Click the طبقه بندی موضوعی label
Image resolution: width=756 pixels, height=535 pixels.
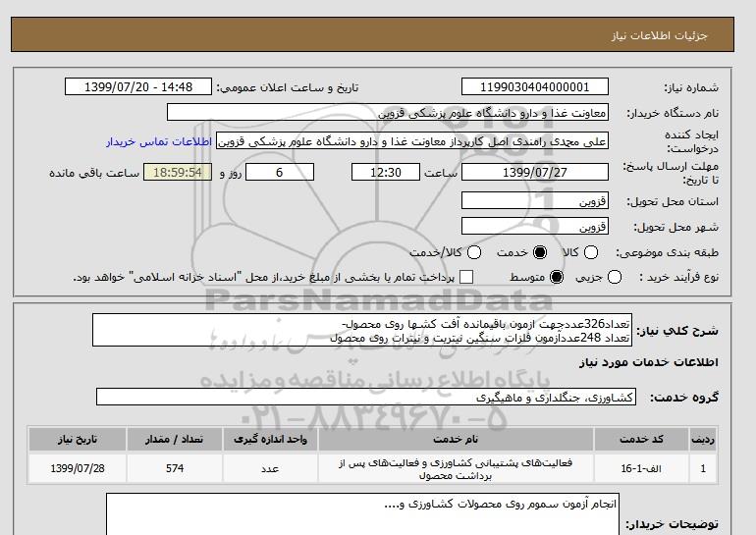pyautogui.click(x=667, y=252)
